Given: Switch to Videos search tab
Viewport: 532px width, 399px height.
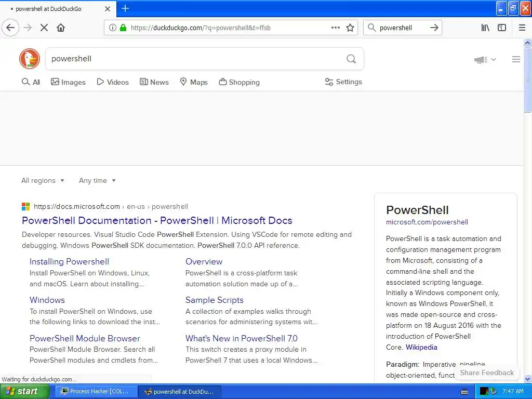Looking at the screenshot, I should pyautogui.click(x=113, y=82).
